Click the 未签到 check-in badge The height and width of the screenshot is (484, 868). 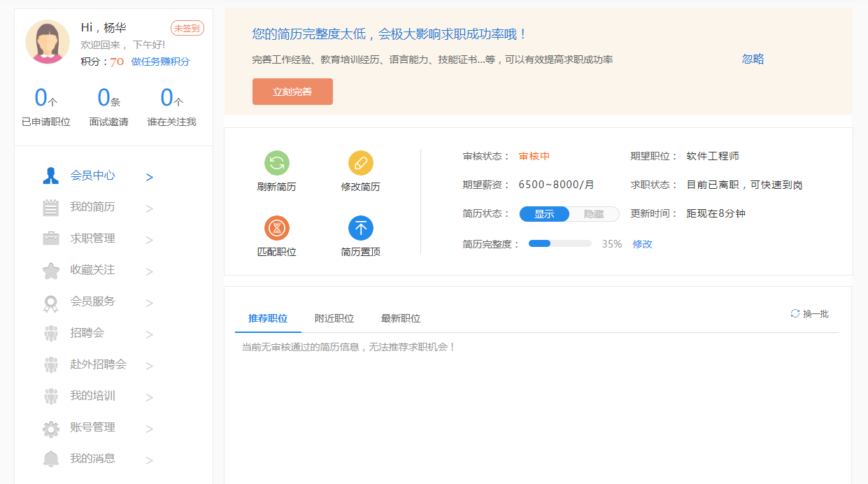click(187, 28)
